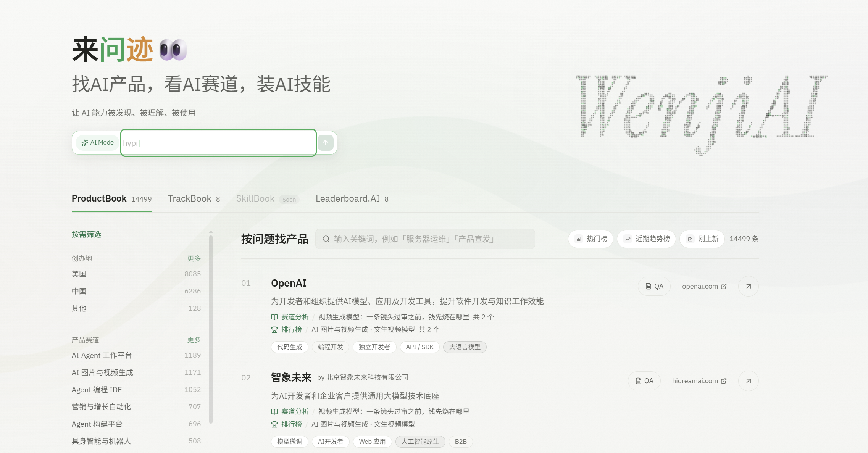The width and height of the screenshot is (868, 453).
Task: Click the keyword search field for products
Action: 425,239
